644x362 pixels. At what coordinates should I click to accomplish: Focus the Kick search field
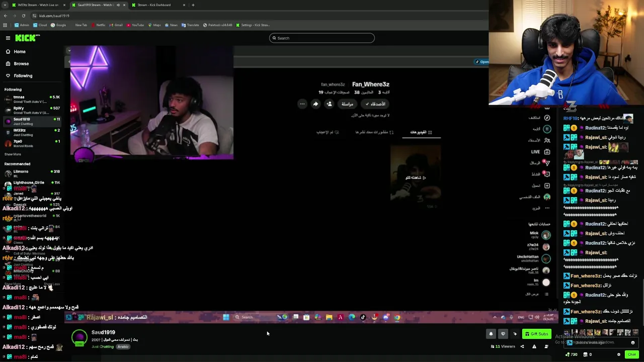click(x=322, y=38)
